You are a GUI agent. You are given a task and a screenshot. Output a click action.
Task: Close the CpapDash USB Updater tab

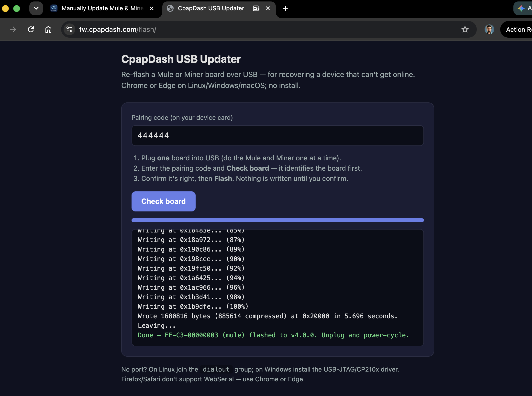point(268,9)
